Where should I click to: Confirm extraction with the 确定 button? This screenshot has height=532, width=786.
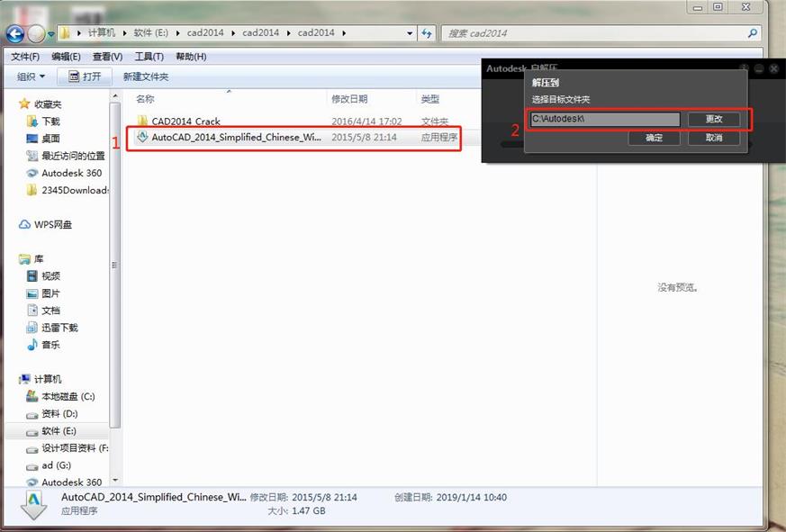654,138
